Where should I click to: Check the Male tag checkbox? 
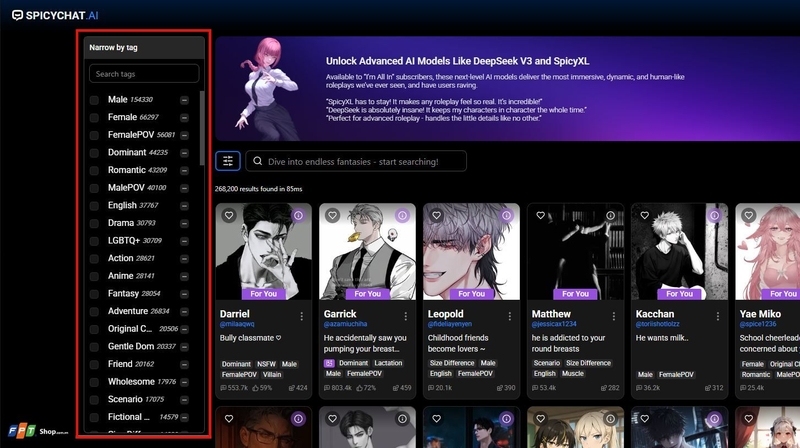94,100
